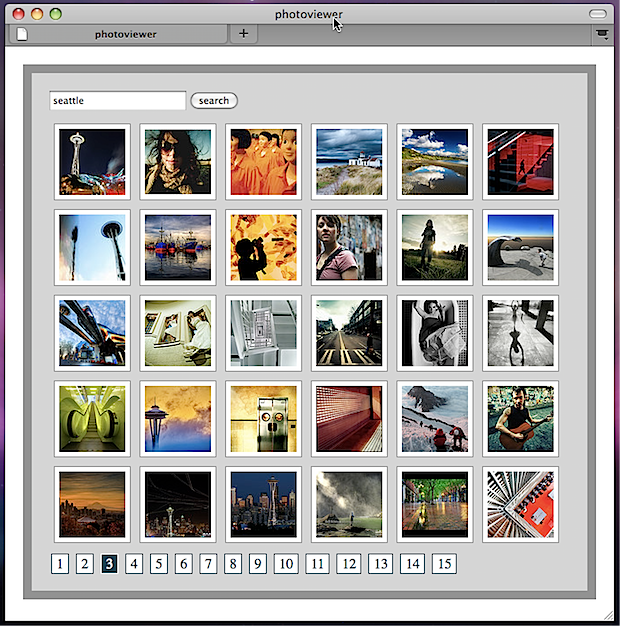620x626 pixels.
Task: Open the new tab plus button
Action: pos(243,34)
